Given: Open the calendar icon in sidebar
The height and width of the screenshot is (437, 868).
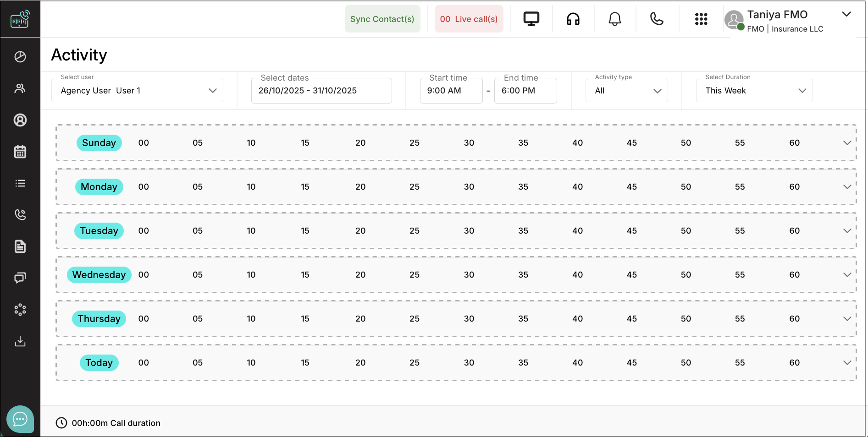Looking at the screenshot, I should (x=20, y=152).
